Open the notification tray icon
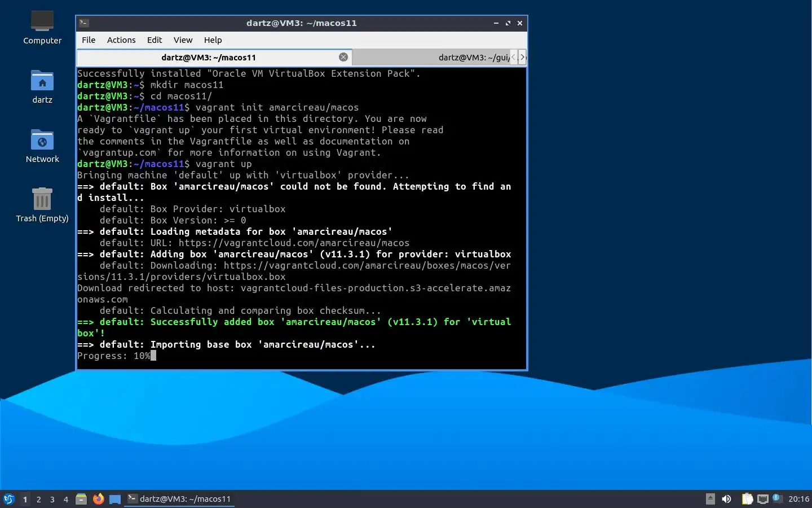The image size is (812, 508). (776, 498)
